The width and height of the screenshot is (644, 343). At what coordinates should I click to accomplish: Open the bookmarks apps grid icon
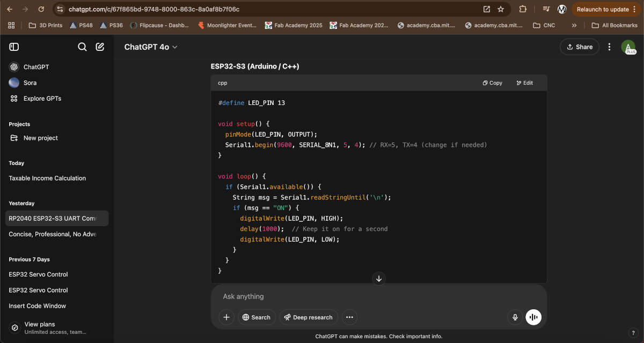tap(11, 25)
